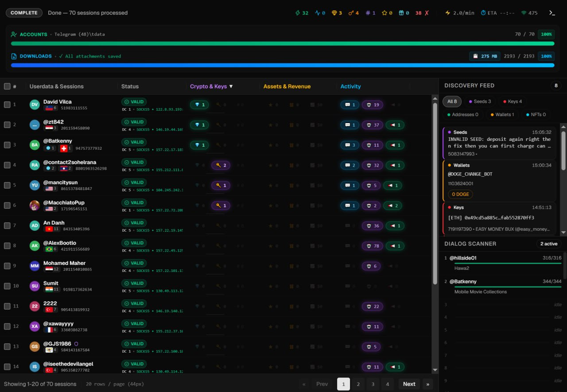Click the shield icon next to @GJS1986

(76, 344)
